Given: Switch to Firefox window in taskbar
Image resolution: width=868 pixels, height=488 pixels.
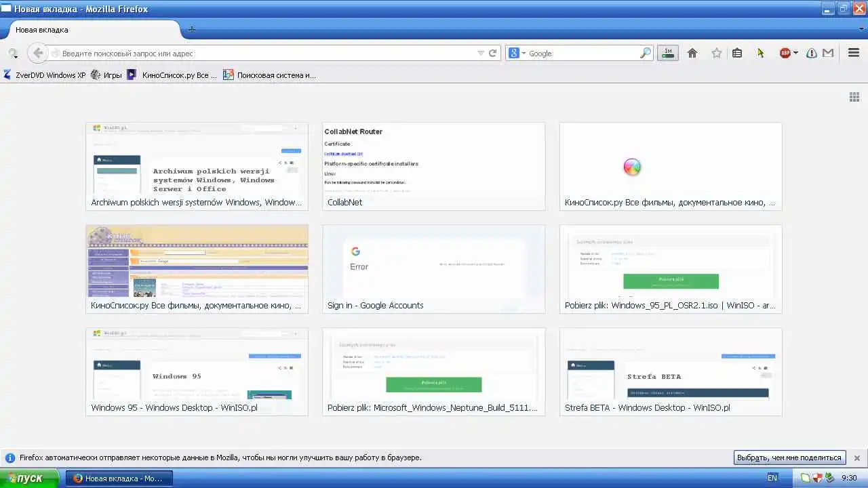Looking at the screenshot, I should [x=119, y=478].
